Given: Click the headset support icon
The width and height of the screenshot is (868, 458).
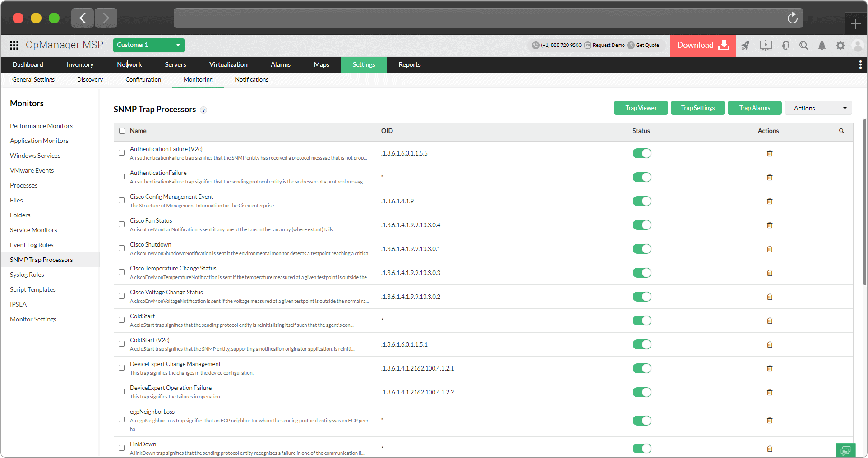Looking at the screenshot, I should 786,46.
